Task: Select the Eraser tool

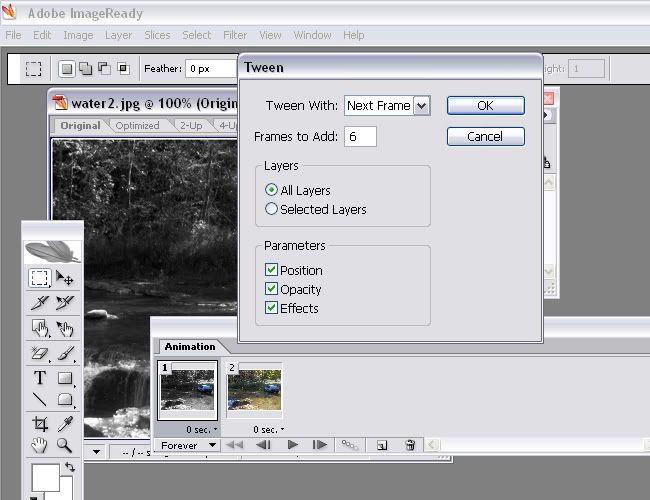Action: [x=39, y=353]
